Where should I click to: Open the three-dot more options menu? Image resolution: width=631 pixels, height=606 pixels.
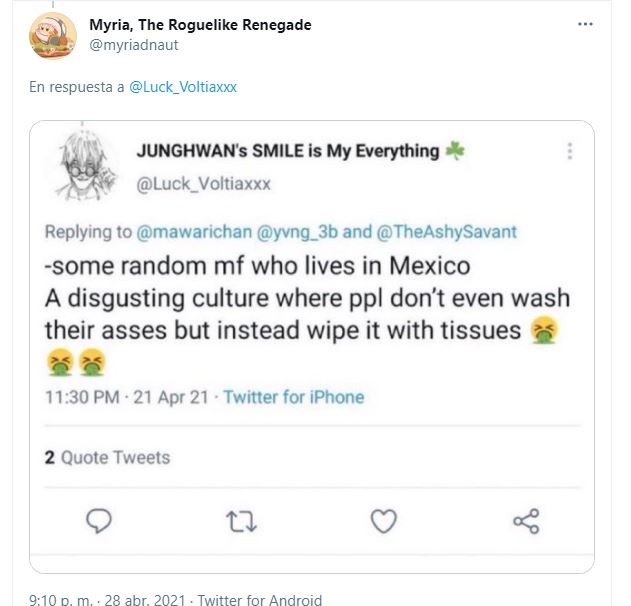click(584, 23)
